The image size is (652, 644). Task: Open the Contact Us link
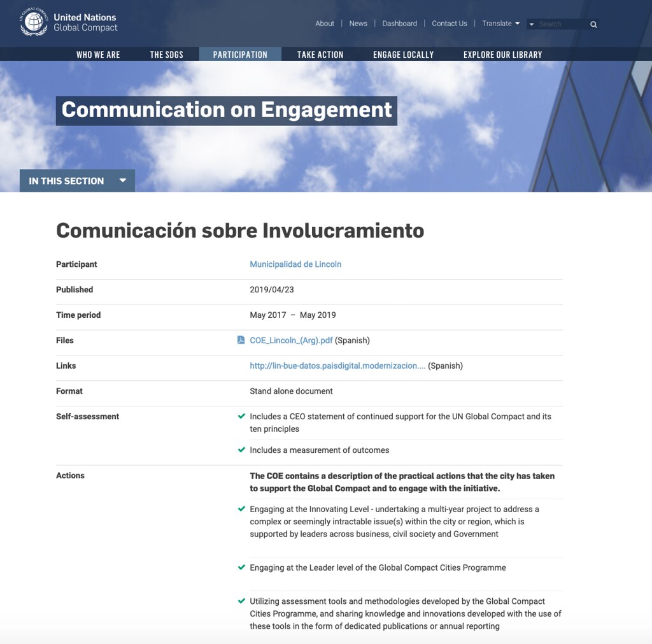pos(450,24)
